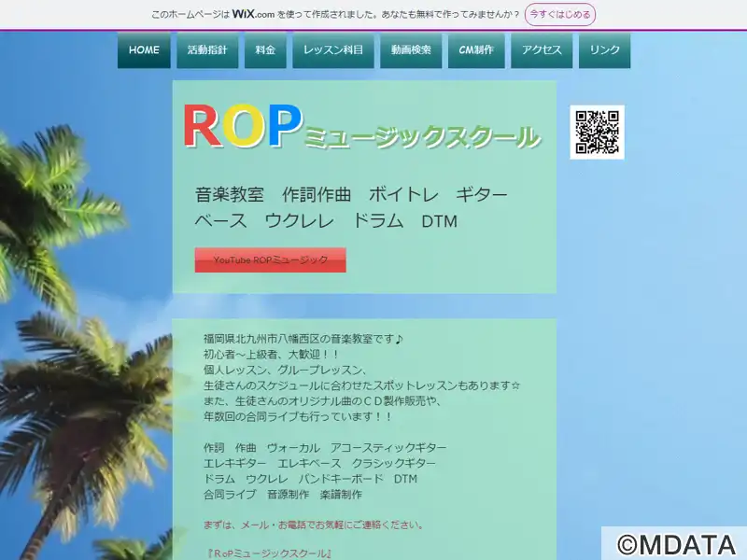Click the heading 音楽教室 作詞作曲 ボイトレ ギター

(352, 194)
